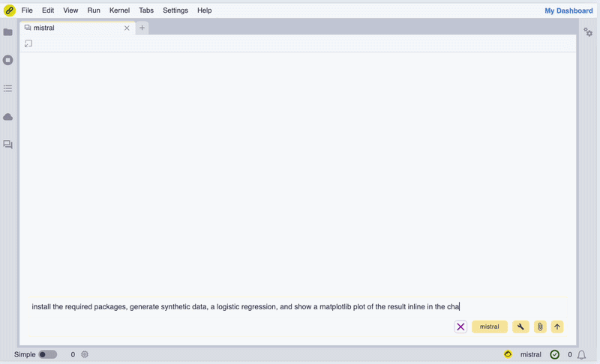Click the chat toolbar icon below the tab

pos(28,43)
